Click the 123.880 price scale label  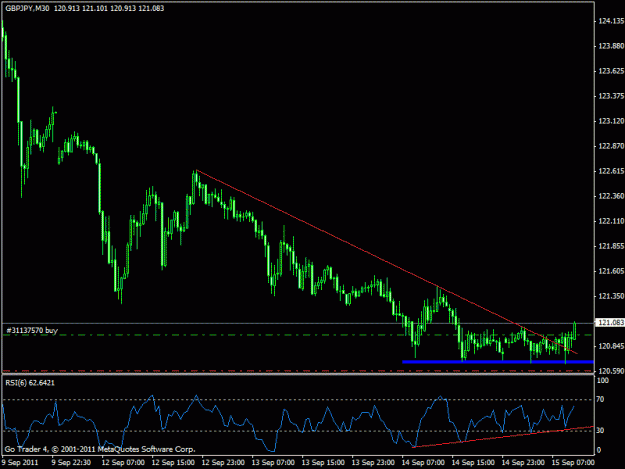point(611,46)
